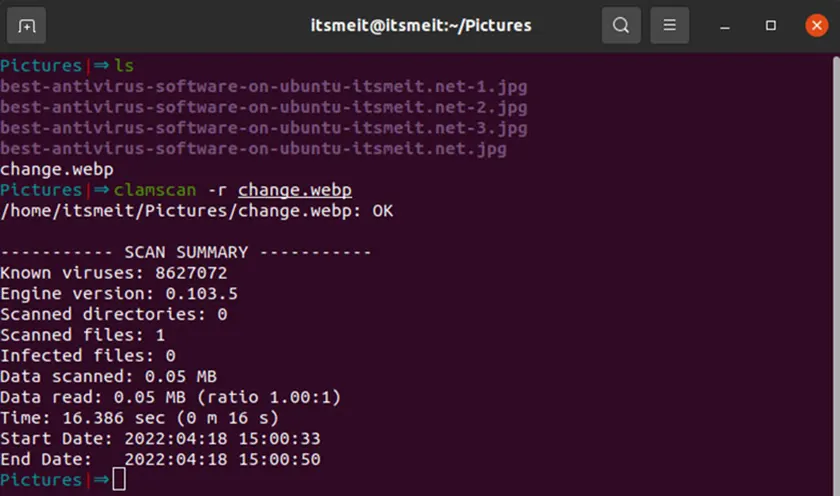840x496 pixels.
Task: Place cursor at the empty bottom prompt
Action: pos(120,481)
